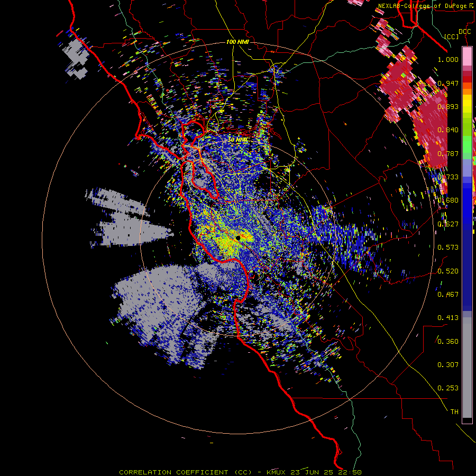Click the 0.520 scale value

click(x=448, y=271)
